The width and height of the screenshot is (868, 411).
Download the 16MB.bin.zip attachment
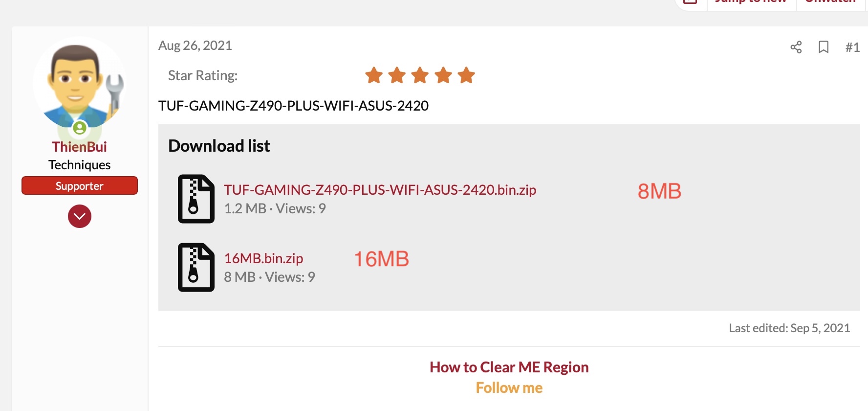(x=263, y=258)
